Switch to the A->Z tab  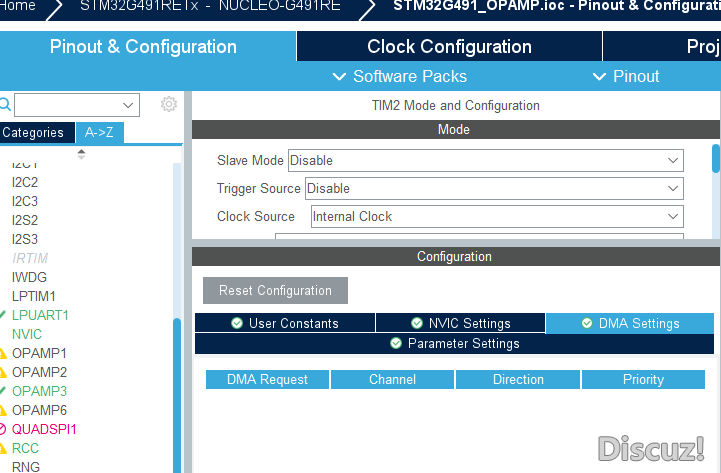tap(99, 133)
